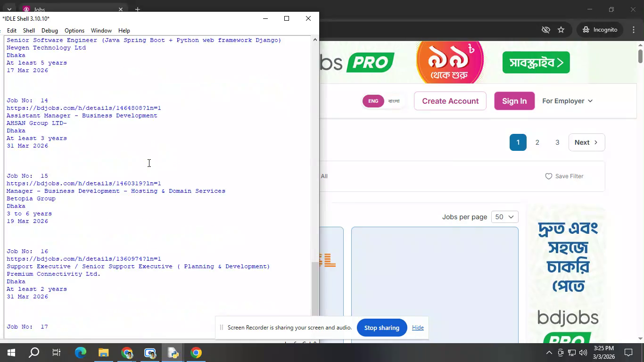Go to page 2 of results
Image resolution: width=644 pixels, height=362 pixels.
coord(537,142)
